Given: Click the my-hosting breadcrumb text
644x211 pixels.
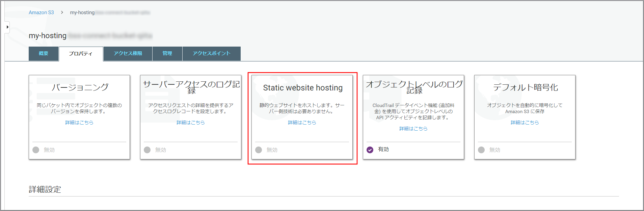Looking at the screenshot, I should pos(82,12).
